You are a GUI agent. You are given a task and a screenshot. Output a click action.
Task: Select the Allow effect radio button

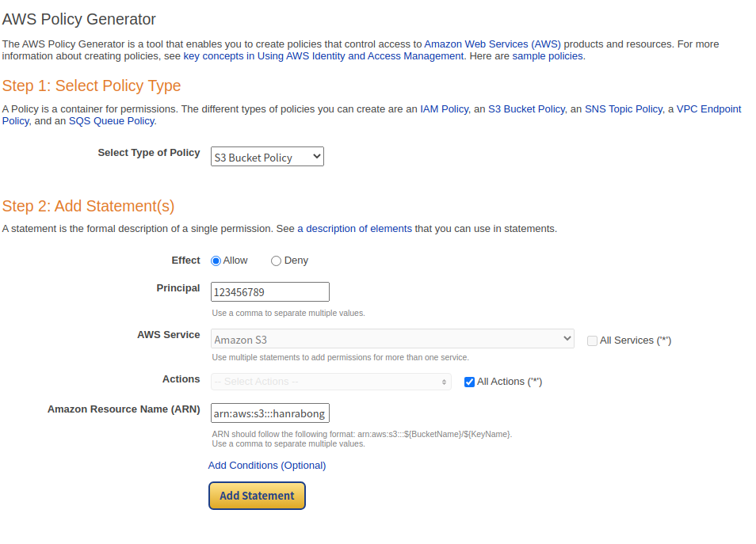[216, 261]
